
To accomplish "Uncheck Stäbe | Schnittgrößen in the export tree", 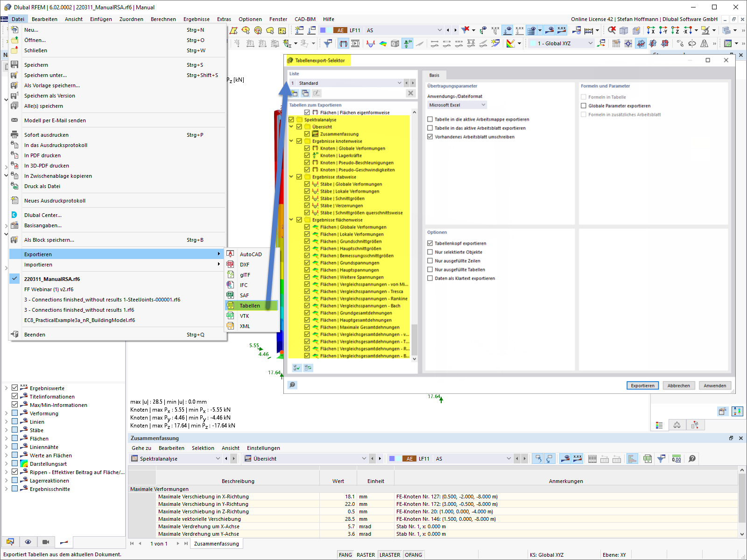I will tap(307, 198).
